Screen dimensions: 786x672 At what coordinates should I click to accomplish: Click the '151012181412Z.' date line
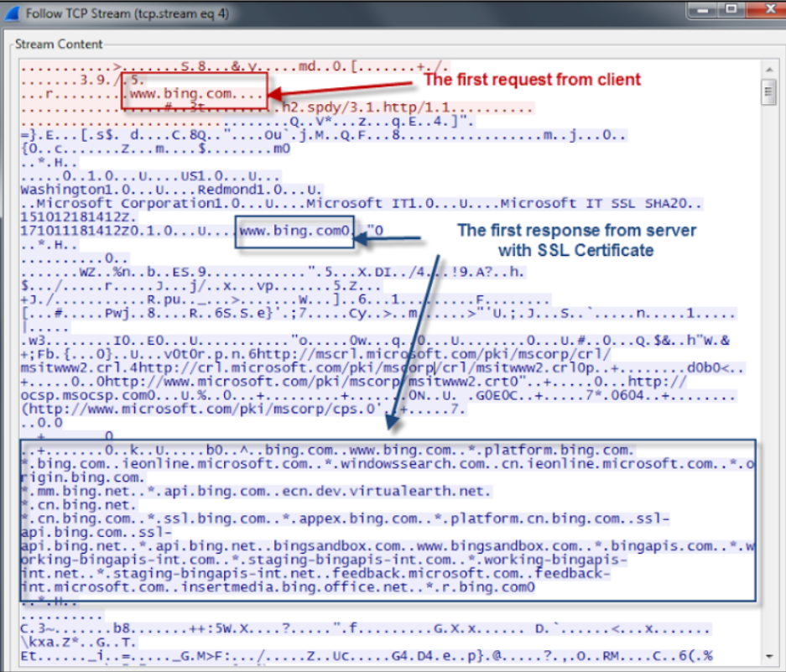pos(78,217)
